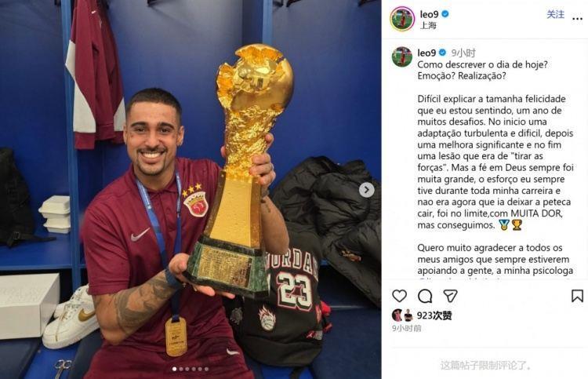Open the three-dot more options menu
Screen dimensions: 588x379
point(577,19)
